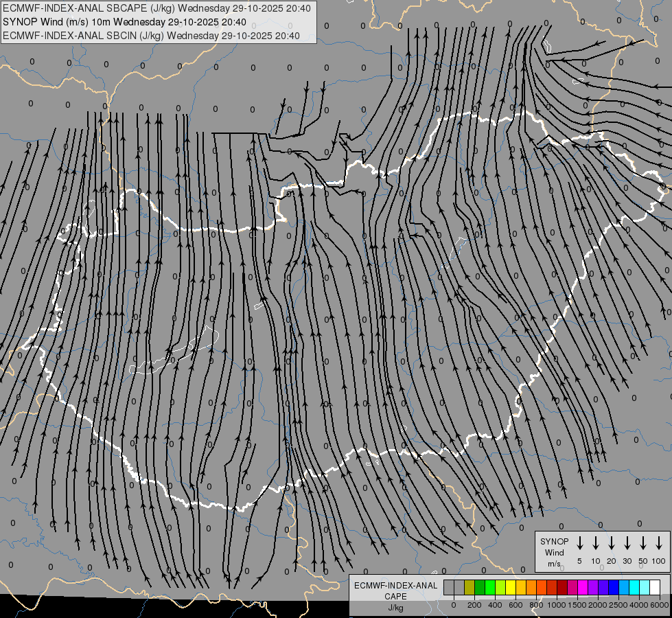Viewport: 672px width, 618px height.
Task: Pick the white swatch ending the CAPE scale
Action: coord(654,587)
